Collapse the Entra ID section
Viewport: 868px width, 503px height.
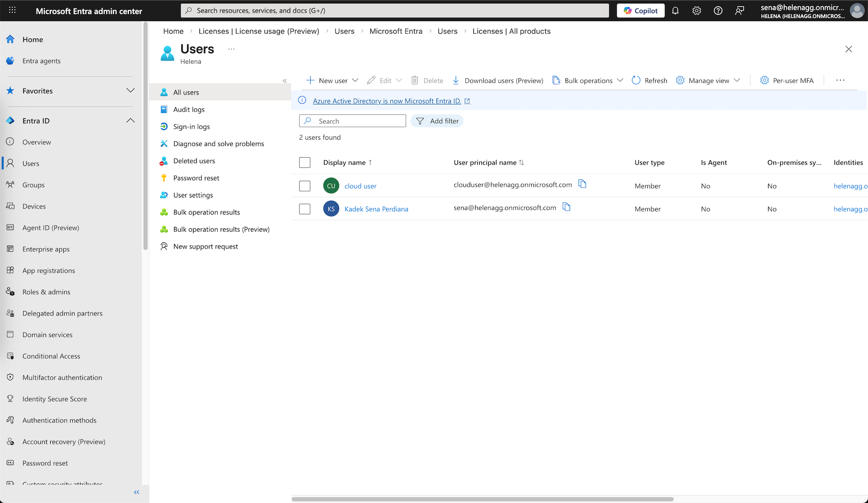tap(130, 121)
